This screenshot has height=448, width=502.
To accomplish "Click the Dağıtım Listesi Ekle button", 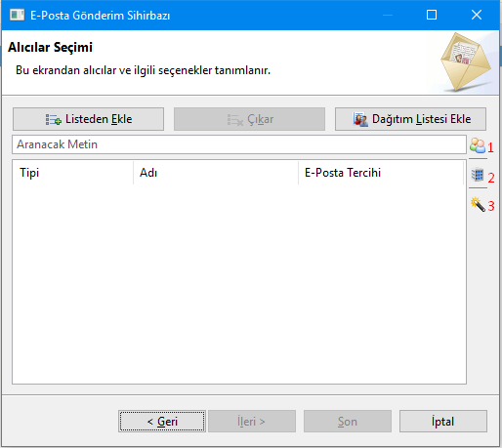I will (410, 119).
